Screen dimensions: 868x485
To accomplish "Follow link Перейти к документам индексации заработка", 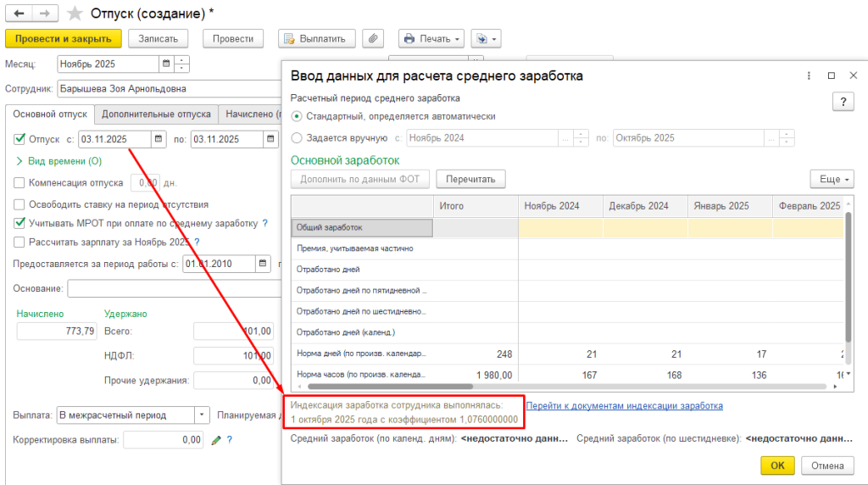I will click(x=624, y=406).
